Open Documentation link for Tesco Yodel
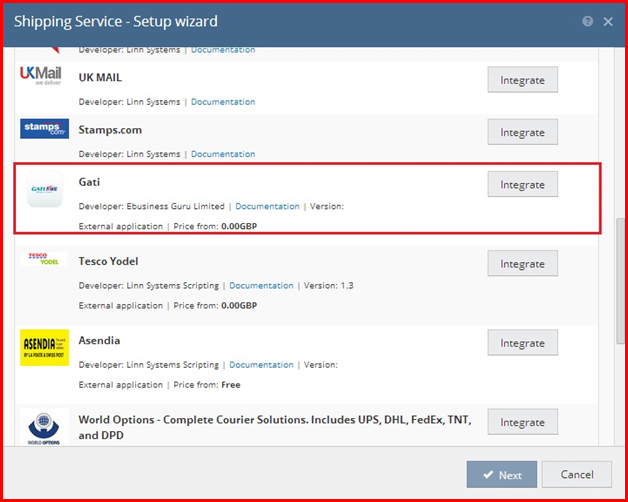The width and height of the screenshot is (628, 502). [261, 286]
